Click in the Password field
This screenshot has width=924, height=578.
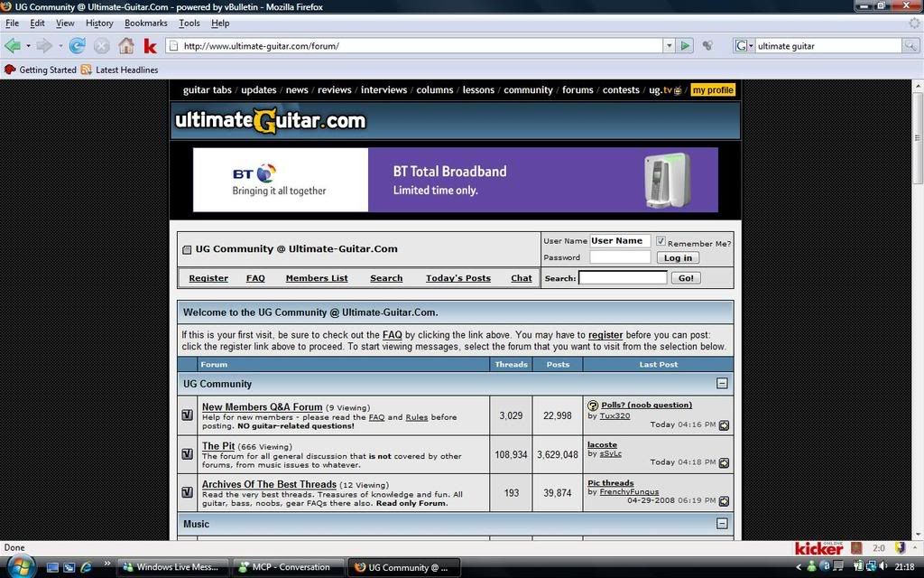pos(620,257)
